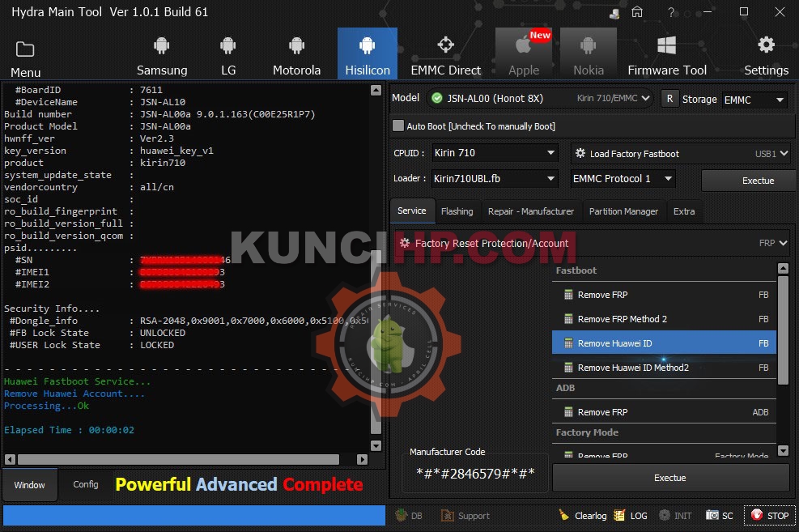Viewport: 799px width, 532px height.
Task: Click calculator icon next to Remove FRP Method 2
Action: tap(568, 319)
